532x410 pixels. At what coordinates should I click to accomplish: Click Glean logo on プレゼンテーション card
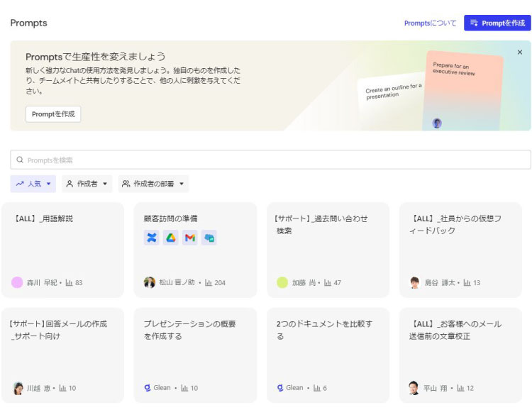[148, 387]
